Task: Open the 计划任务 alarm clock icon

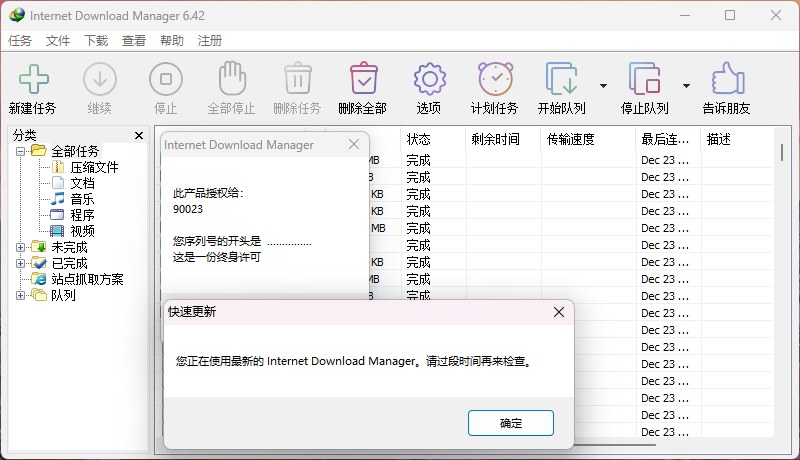Action: pyautogui.click(x=494, y=79)
